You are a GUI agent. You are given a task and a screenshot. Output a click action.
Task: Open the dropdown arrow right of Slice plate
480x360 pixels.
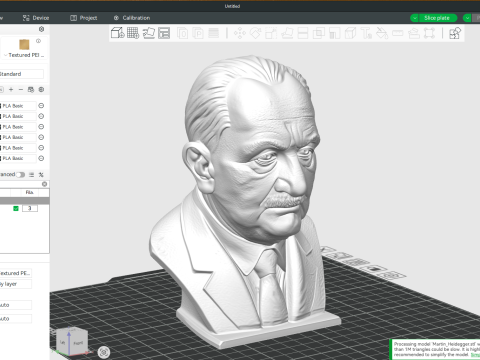click(x=467, y=18)
